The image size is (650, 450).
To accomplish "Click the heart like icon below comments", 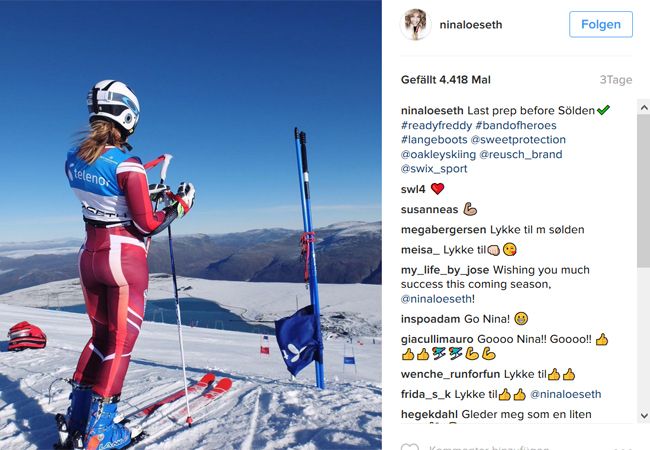I will coord(410,447).
